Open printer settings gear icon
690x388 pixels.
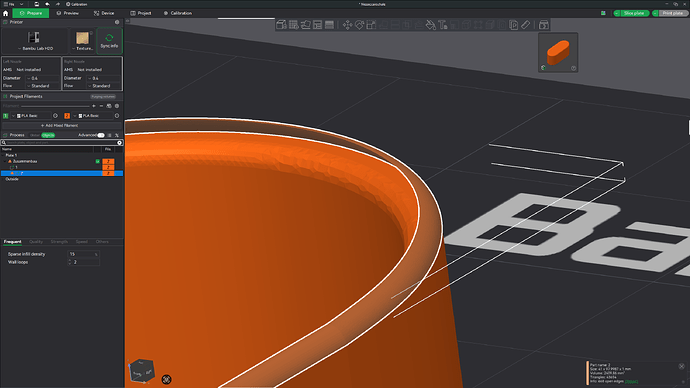(x=117, y=22)
